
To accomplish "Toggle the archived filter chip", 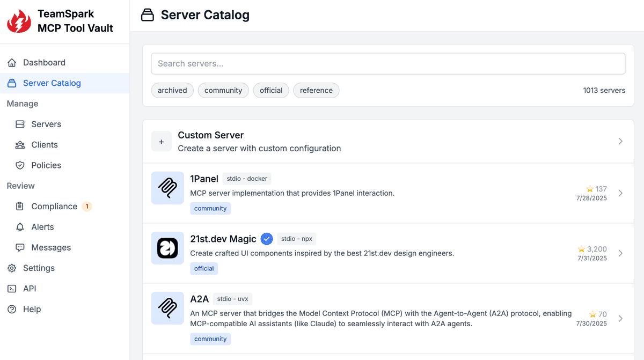I will pyautogui.click(x=172, y=90).
